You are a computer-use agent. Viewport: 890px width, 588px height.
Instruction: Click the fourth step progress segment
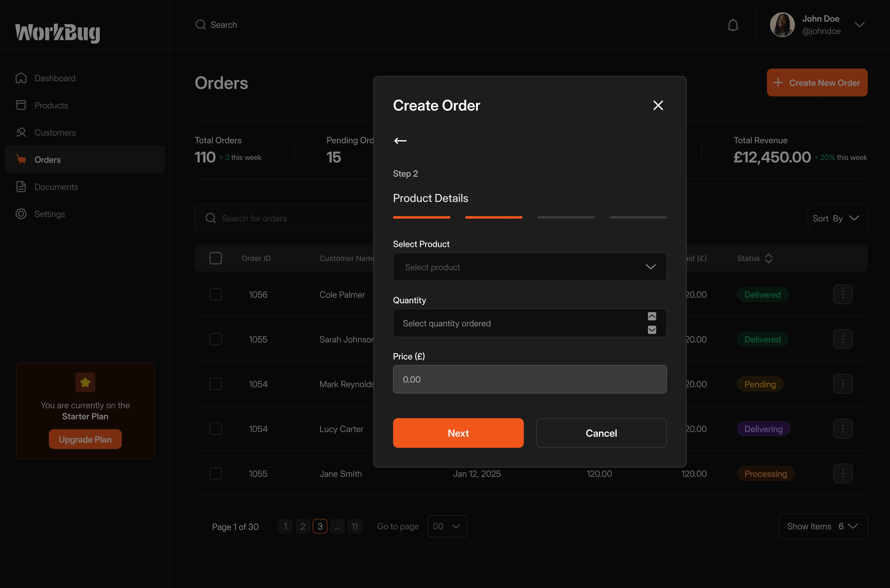[x=638, y=217]
